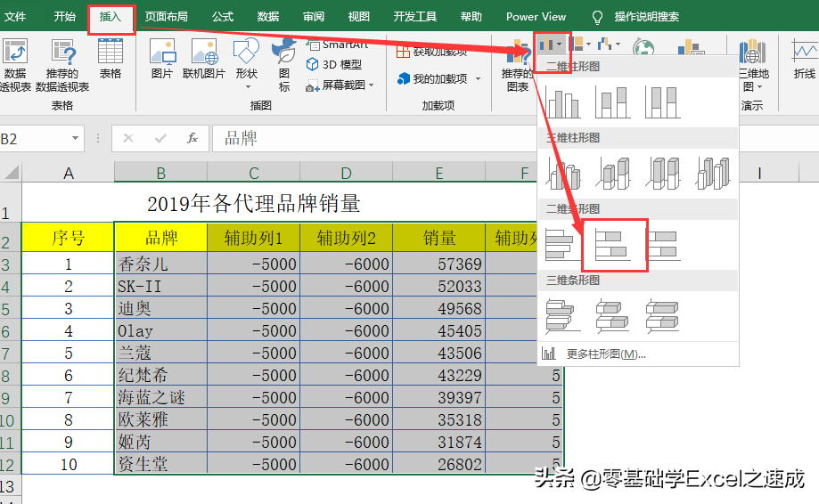
Task: Switch to the 审阅 (Review) tab
Action: pos(314,17)
